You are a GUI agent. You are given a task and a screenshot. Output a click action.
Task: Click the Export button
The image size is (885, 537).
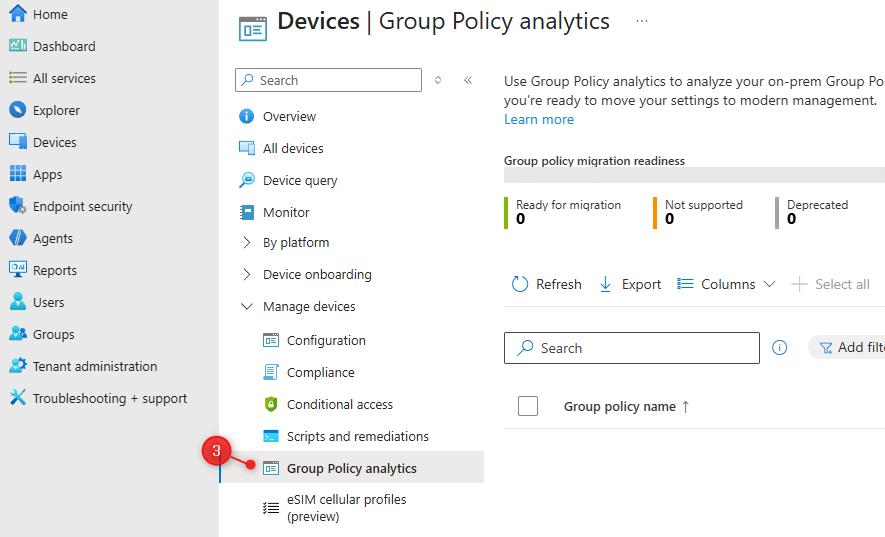(x=630, y=284)
